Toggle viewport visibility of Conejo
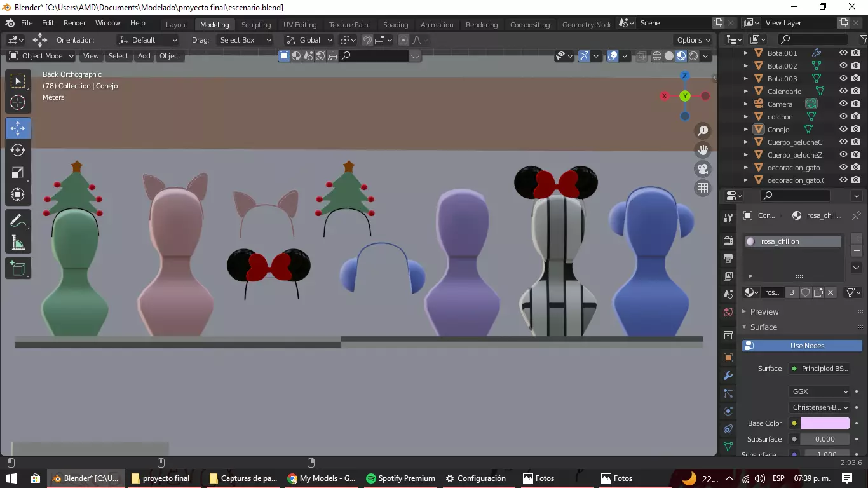The height and width of the screenshot is (488, 868). point(843,130)
